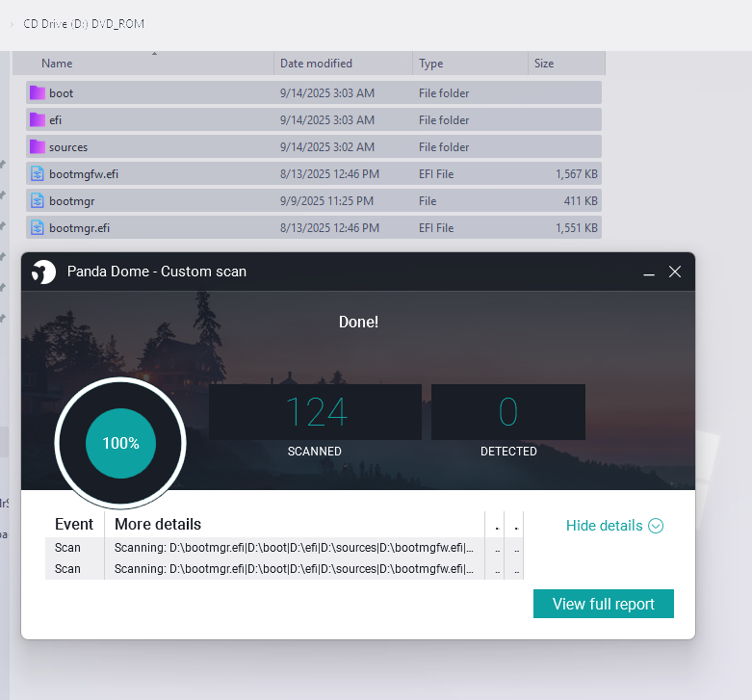Select the bootmgr file name
Screen dimensions: 752x700
click(x=71, y=200)
